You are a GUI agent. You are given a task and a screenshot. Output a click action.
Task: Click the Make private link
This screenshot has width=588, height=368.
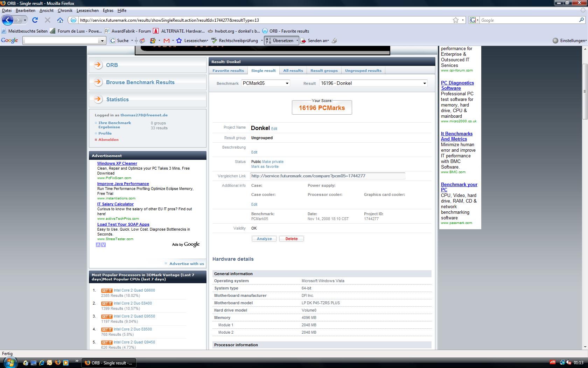click(x=273, y=162)
